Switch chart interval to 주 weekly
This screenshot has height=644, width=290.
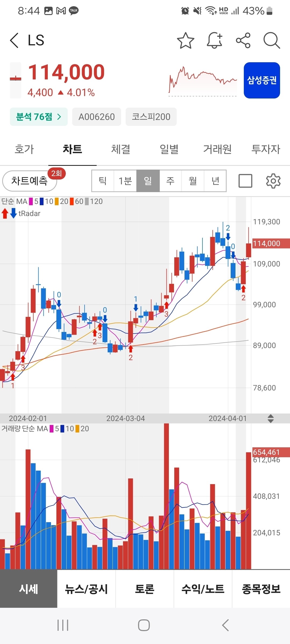[x=171, y=181]
